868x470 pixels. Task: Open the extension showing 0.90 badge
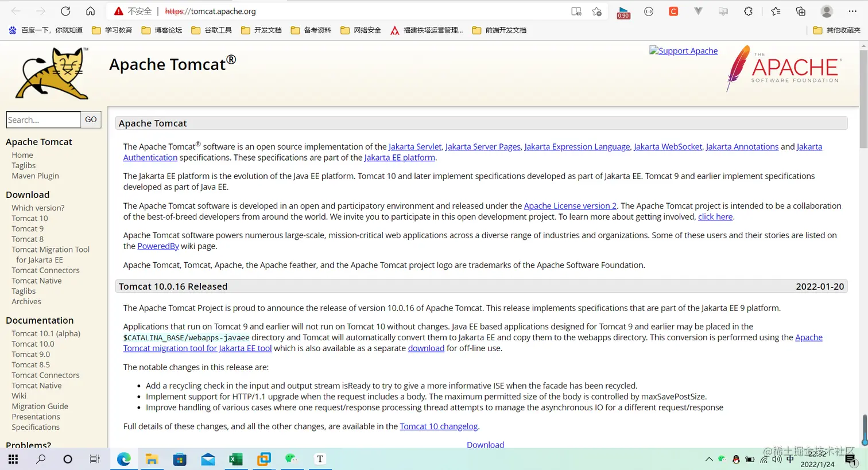tap(623, 12)
